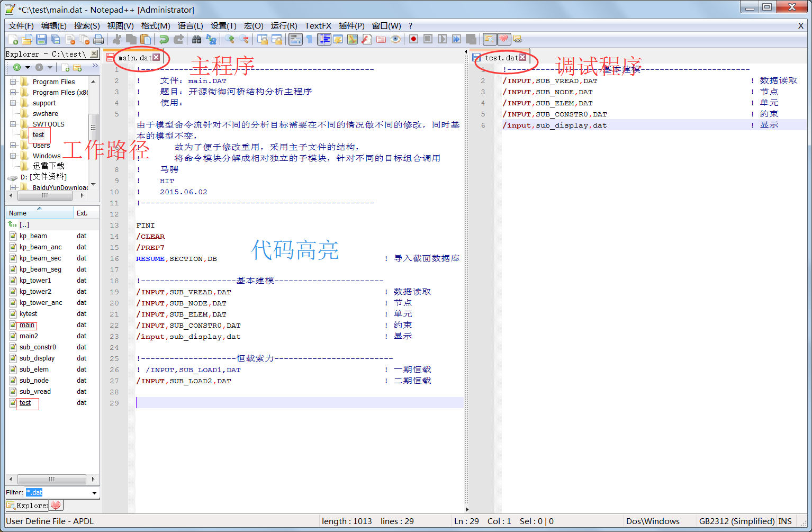Click the Monitoring eye toolbar icon

pos(395,39)
